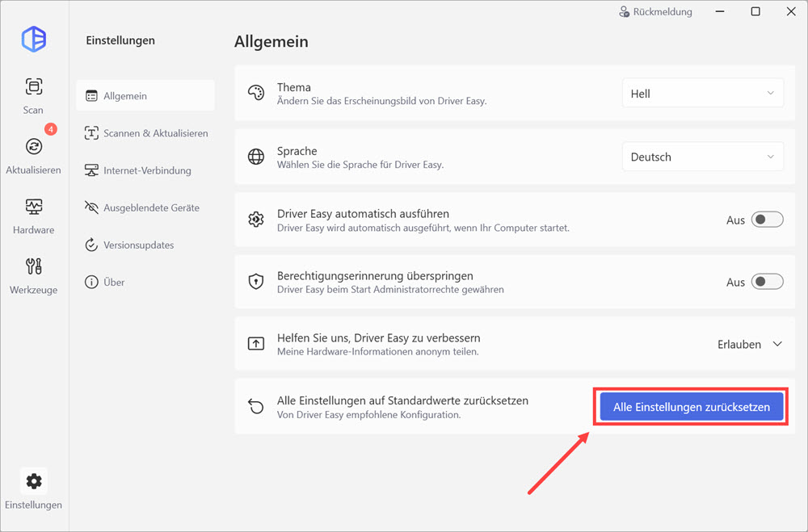Click 'Driver Easy beim Start Administratorrechte gewähren' text

pyautogui.click(x=390, y=290)
